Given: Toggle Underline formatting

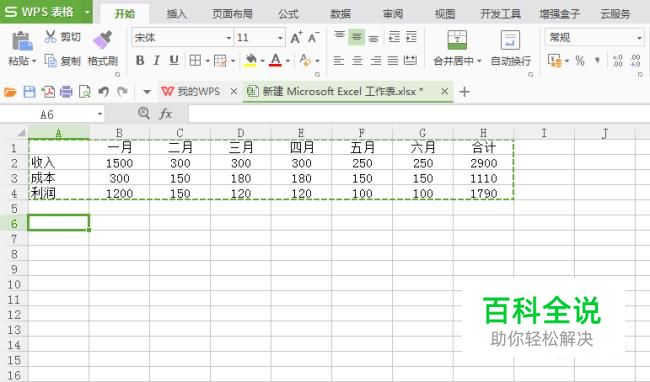Looking at the screenshot, I should tap(174, 61).
